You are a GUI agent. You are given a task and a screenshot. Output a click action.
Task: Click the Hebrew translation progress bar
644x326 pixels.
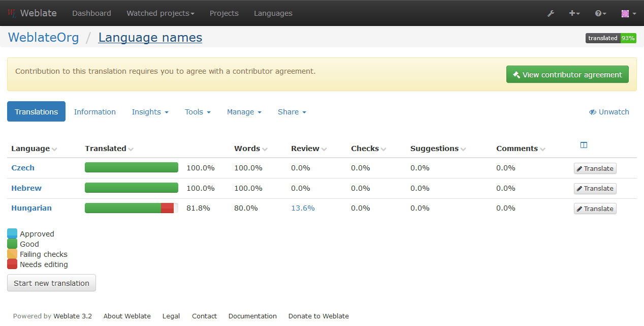132,188
